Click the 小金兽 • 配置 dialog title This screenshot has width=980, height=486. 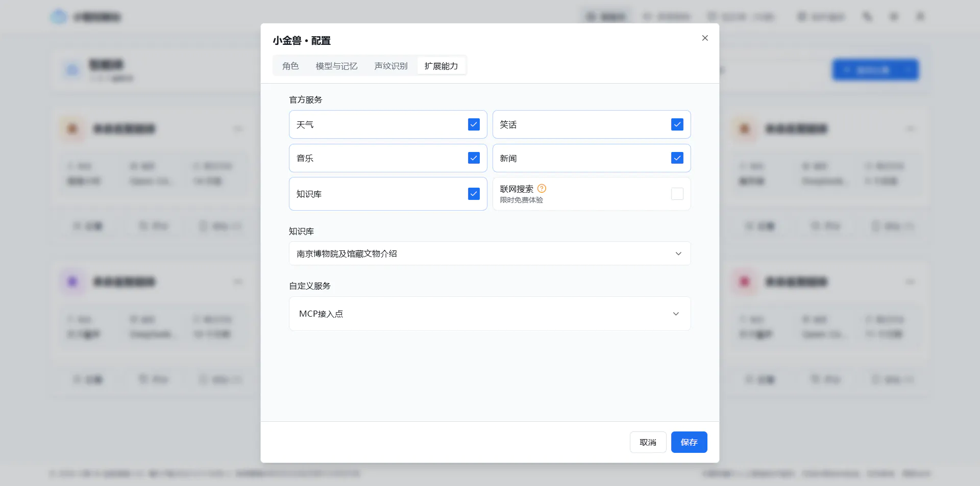point(302,40)
